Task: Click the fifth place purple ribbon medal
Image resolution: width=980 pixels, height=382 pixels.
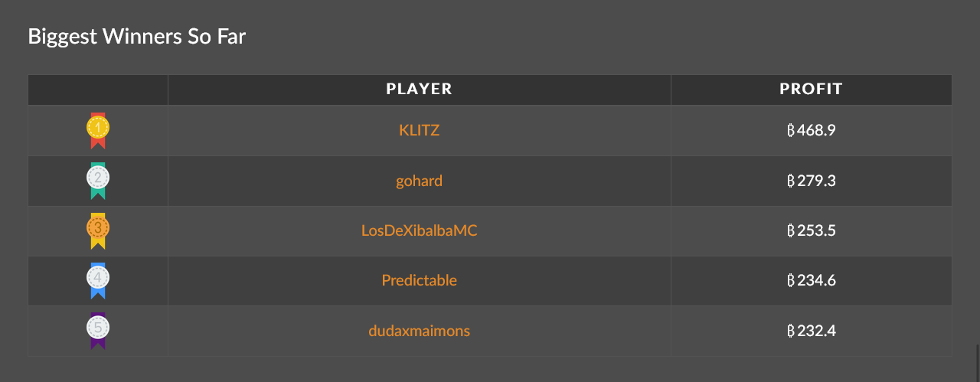Action: [x=98, y=331]
